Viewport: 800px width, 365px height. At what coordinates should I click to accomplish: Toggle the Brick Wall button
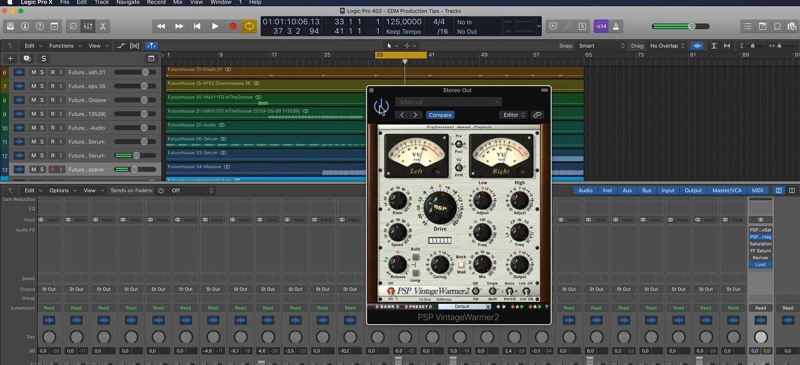tap(462, 265)
